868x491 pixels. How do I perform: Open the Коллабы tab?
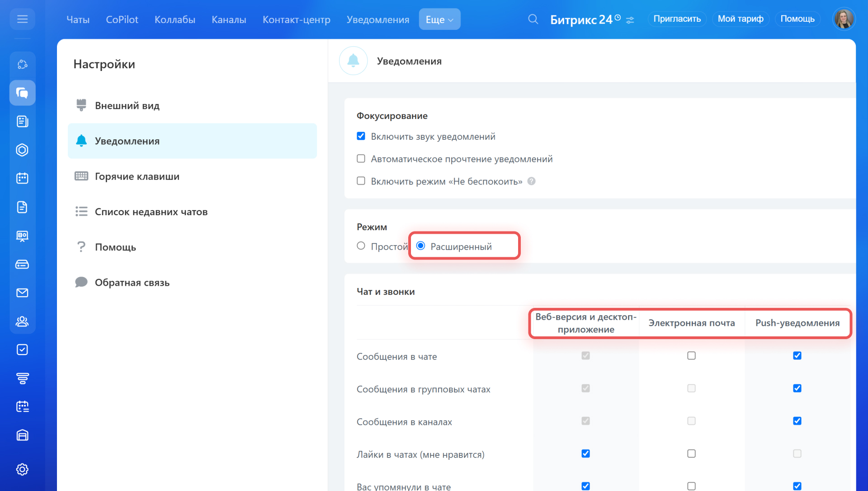tap(175, 19)
